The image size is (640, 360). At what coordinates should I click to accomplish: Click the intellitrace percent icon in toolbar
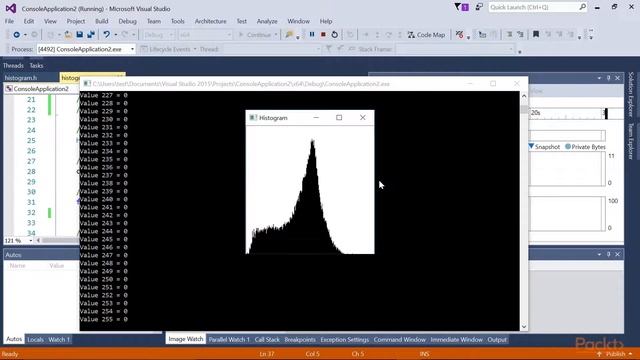(x=460, y=35)
